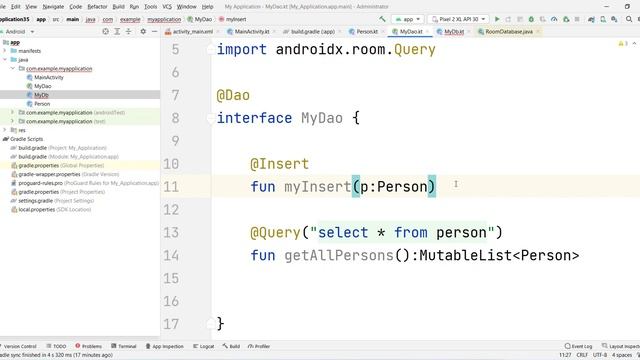The width and height of the screenshot is (640, 360).
Task: Click Attach Debugger to Android Process icon
Action: tap(566, 19)
